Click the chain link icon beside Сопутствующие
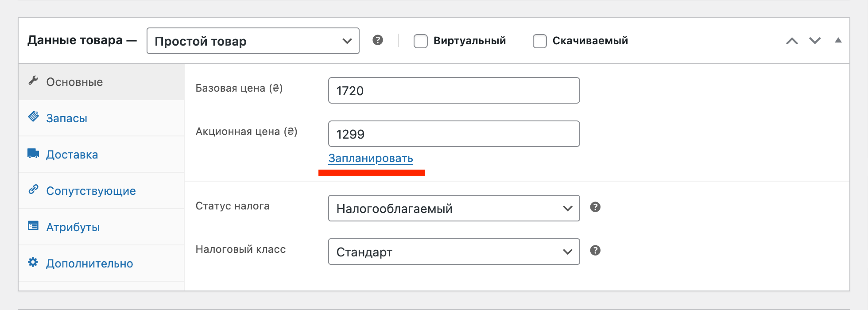Screen dimensions: 868x310 click(x=33, y=190)
